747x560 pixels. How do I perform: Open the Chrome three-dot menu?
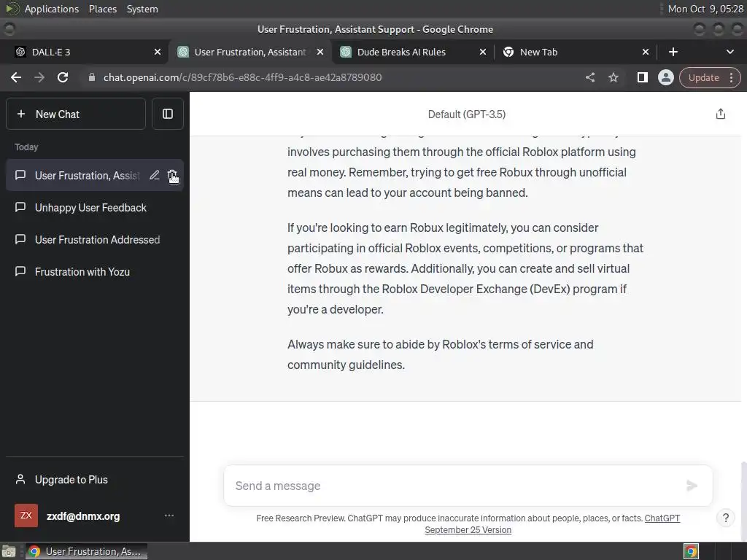coord(732,77)
